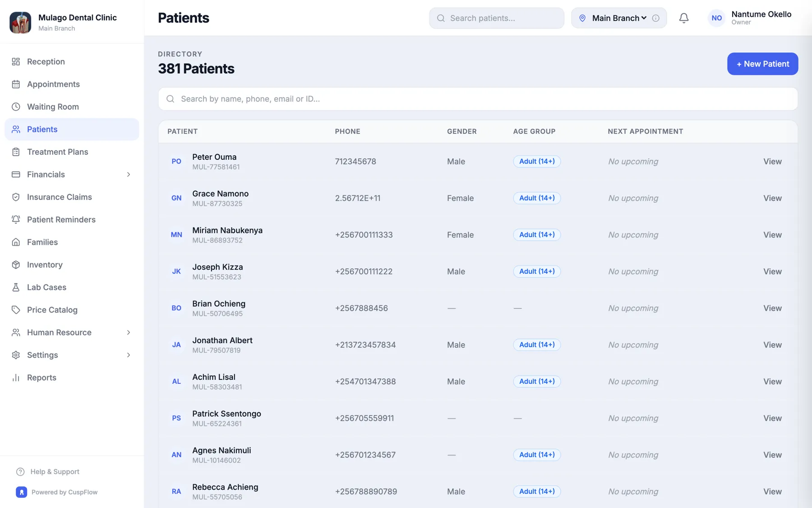This screenshot has width=812, height=508.
Task: View Grace Namono's record
Action: point(772,198)
